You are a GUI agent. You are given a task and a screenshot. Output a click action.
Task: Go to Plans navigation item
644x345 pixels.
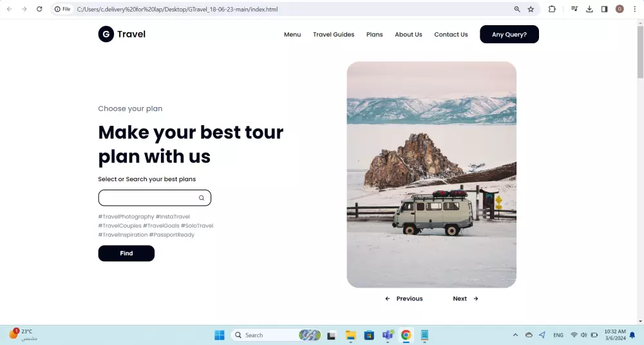coord(375,35)
